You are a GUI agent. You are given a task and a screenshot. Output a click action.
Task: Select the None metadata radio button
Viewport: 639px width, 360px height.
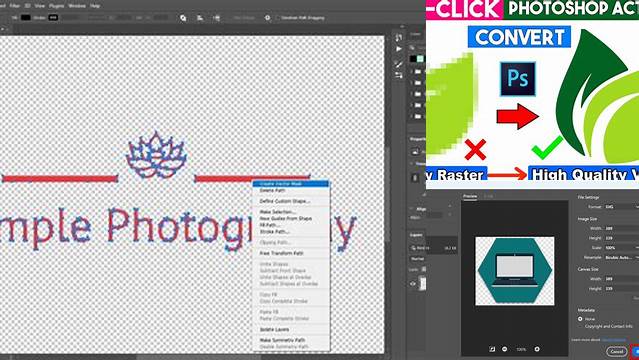(x=580, y=319)
